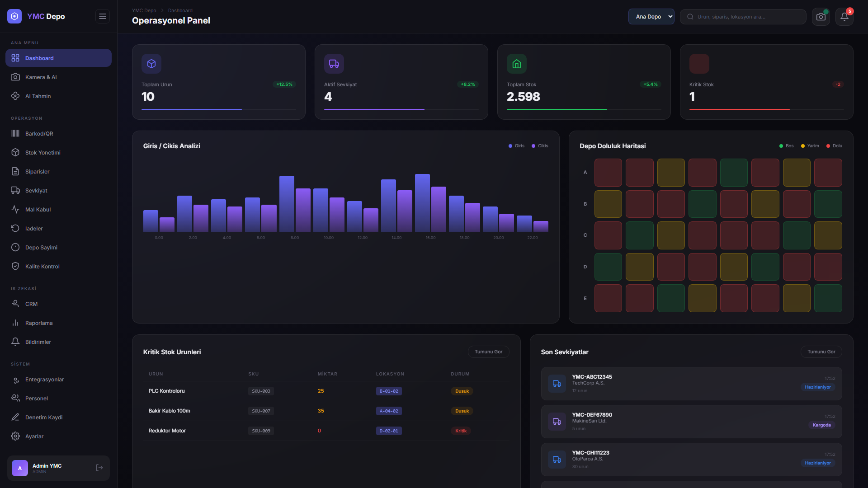The height and width of the screenshot is (488, 868).
Task: Click Tumunu Gor in Son Sevkiyatlar
Action: 821,352
